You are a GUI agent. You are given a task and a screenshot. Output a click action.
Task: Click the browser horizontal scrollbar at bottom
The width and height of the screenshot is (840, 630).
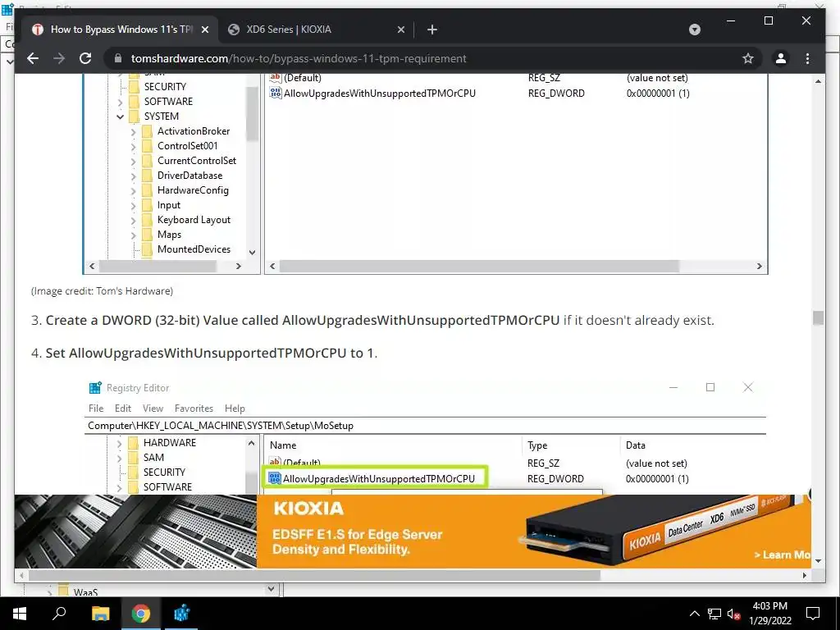tap(314, 575)
